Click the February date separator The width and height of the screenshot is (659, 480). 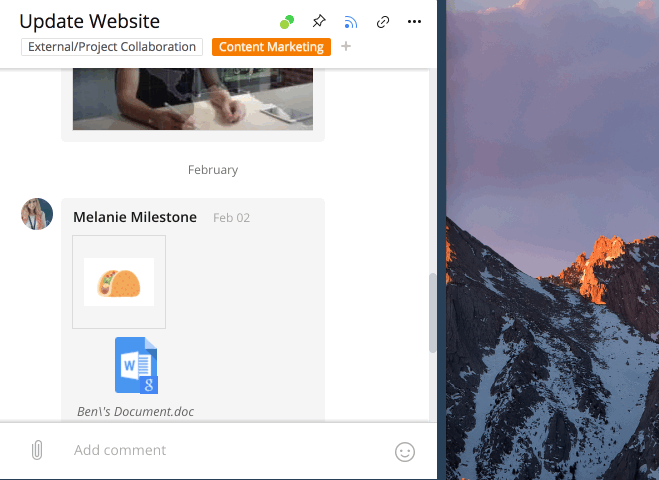click(213, 170)
